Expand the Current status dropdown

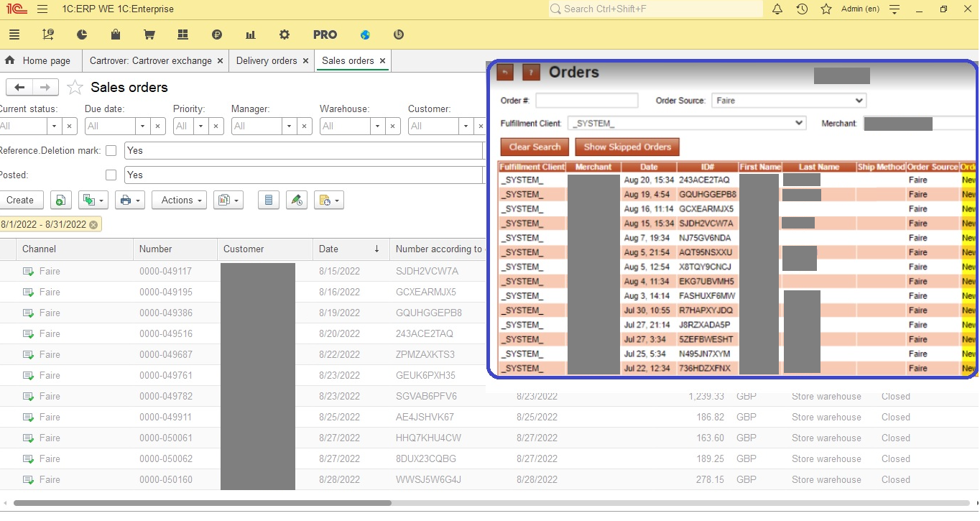pos(54,126)
